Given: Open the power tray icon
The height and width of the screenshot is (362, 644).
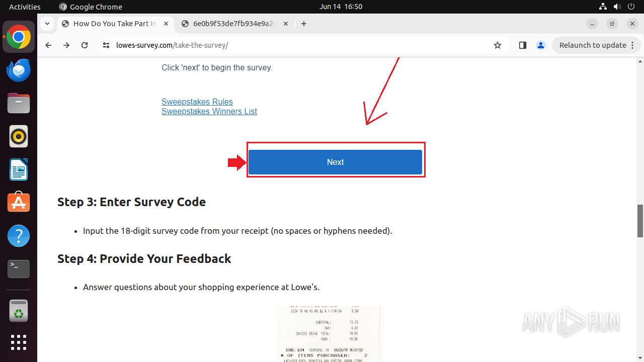Looking at the screenshot, I should click(x=631, y=7).
